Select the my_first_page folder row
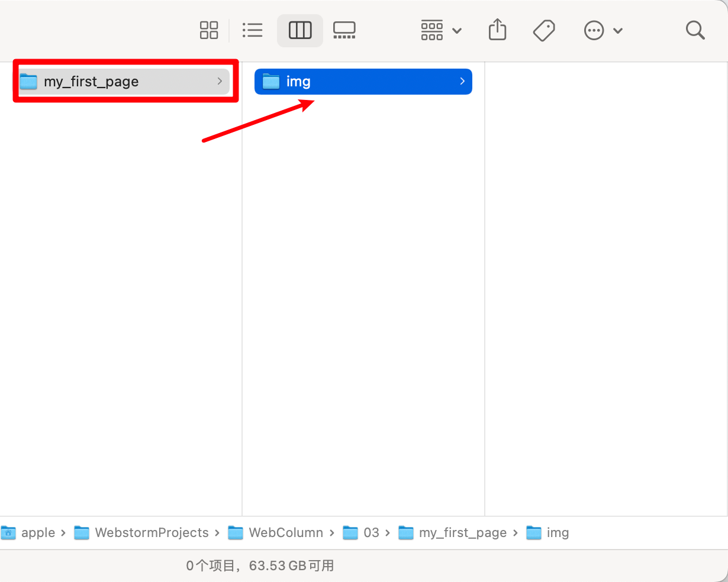 point(124,82)
